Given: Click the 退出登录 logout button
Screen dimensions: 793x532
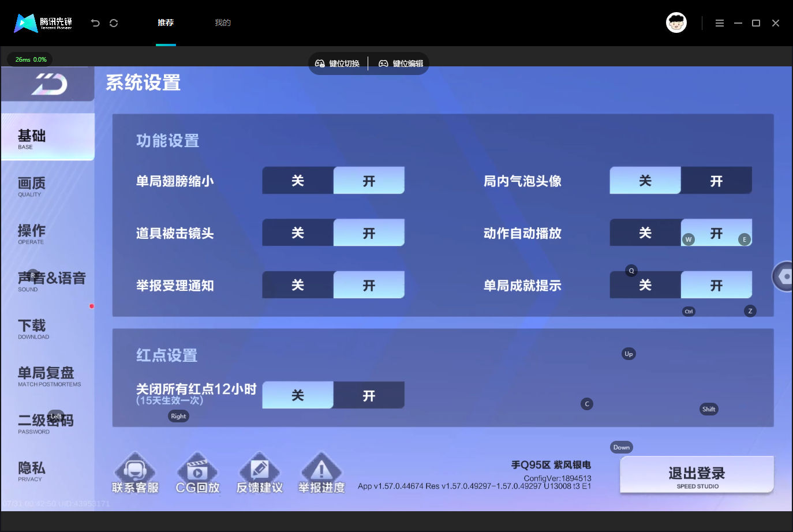Looking at the screenshot, I should 697,475.
